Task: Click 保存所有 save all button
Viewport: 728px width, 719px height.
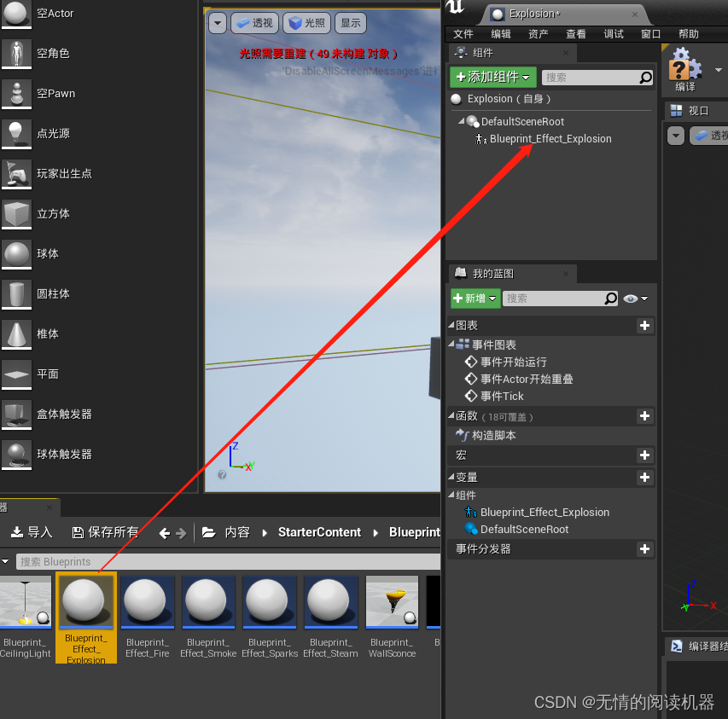Action: pyautogui.click(x=105, y=532)
